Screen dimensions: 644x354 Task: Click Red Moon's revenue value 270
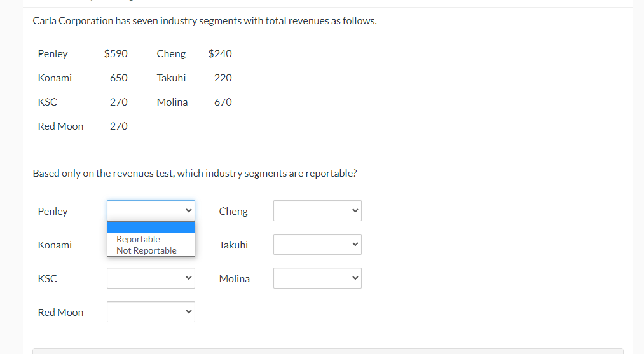click(118, 126)
